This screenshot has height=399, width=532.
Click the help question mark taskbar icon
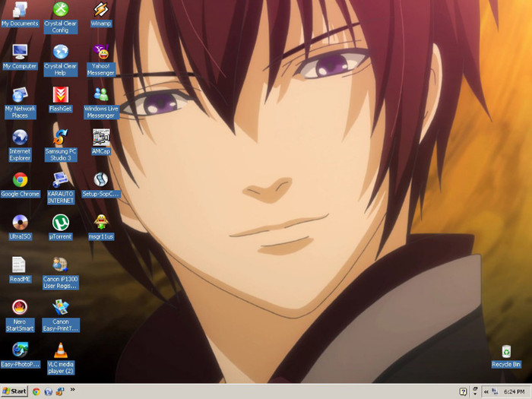tap(463, 392)
